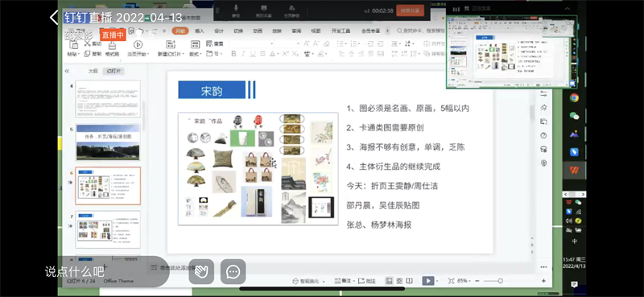Open the 开始 ribbon tab
Screen dimensions: 644x297
pyautogui.click(x=180, y=31)
